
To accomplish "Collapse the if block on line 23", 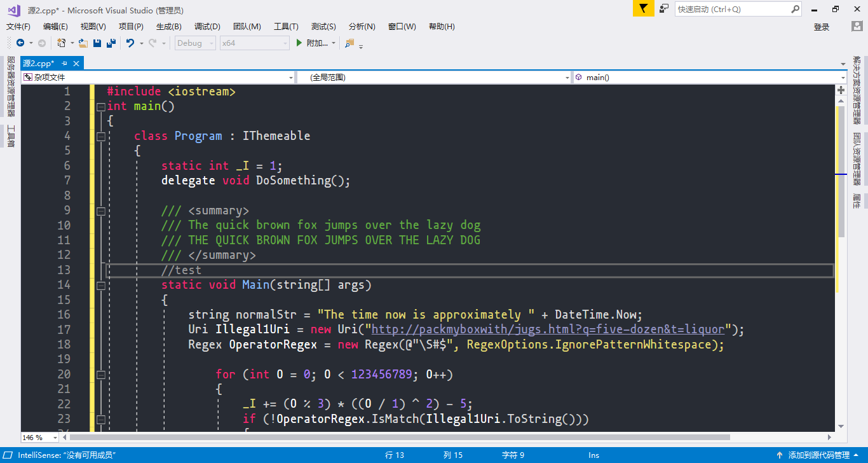I will tap(100, 419).
